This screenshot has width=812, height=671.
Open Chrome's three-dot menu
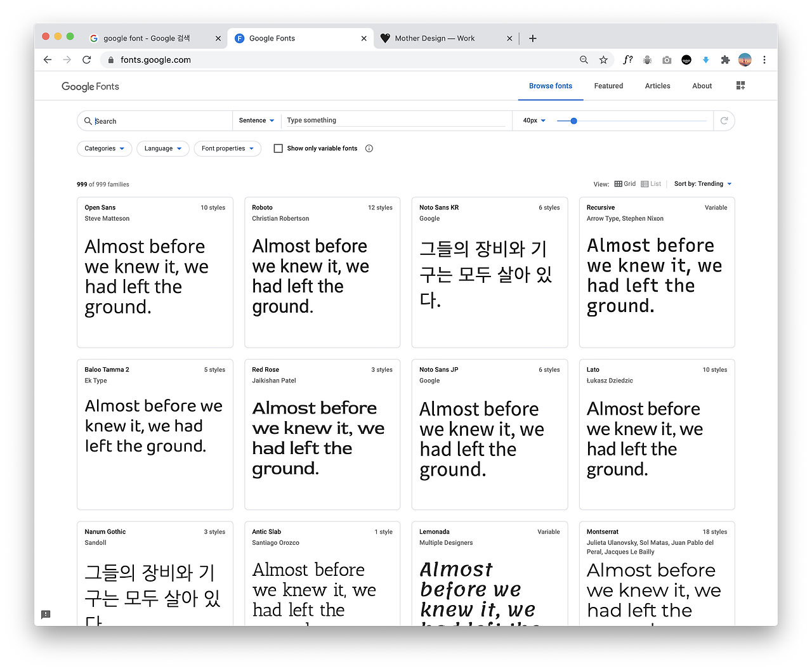tap(764, 60)
